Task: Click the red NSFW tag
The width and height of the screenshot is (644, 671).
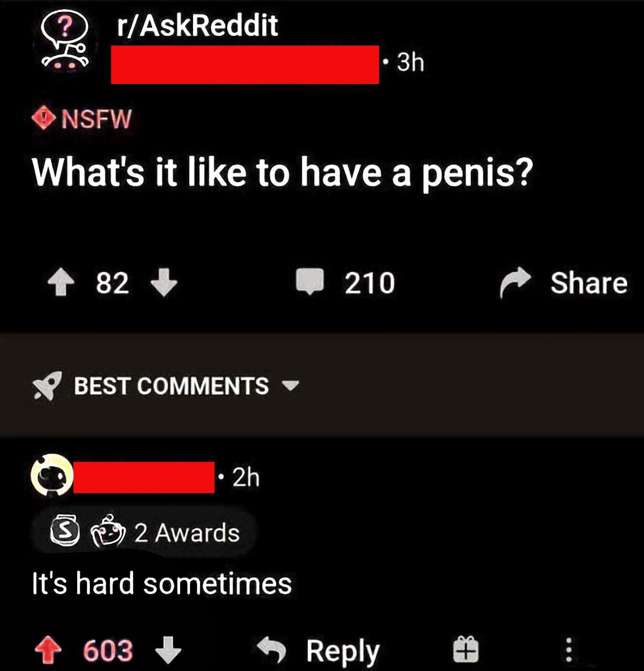Action: click(82, 119)
